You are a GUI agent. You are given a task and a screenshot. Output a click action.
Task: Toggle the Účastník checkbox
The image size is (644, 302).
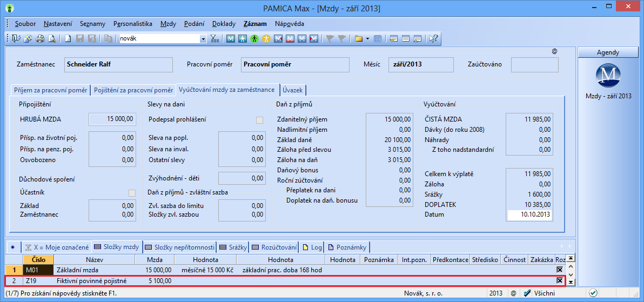coord(132,193)
